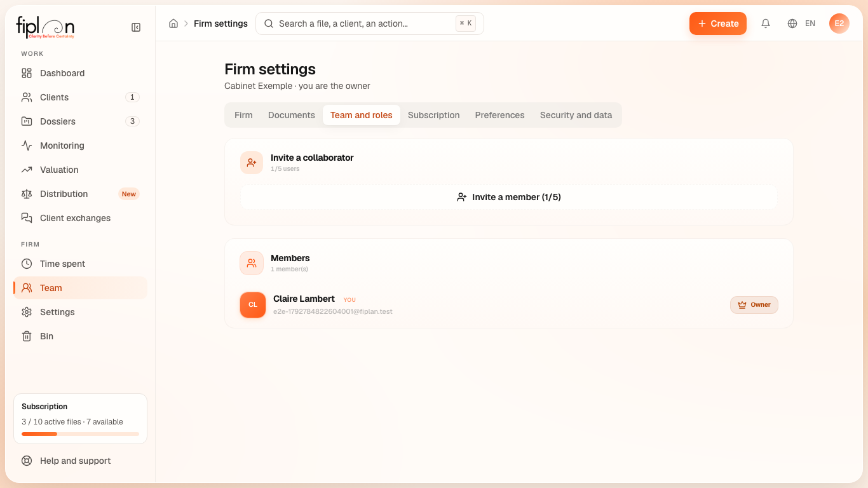
Task: Click the Subscription usage progress bar
Action: tap(80, 434)
